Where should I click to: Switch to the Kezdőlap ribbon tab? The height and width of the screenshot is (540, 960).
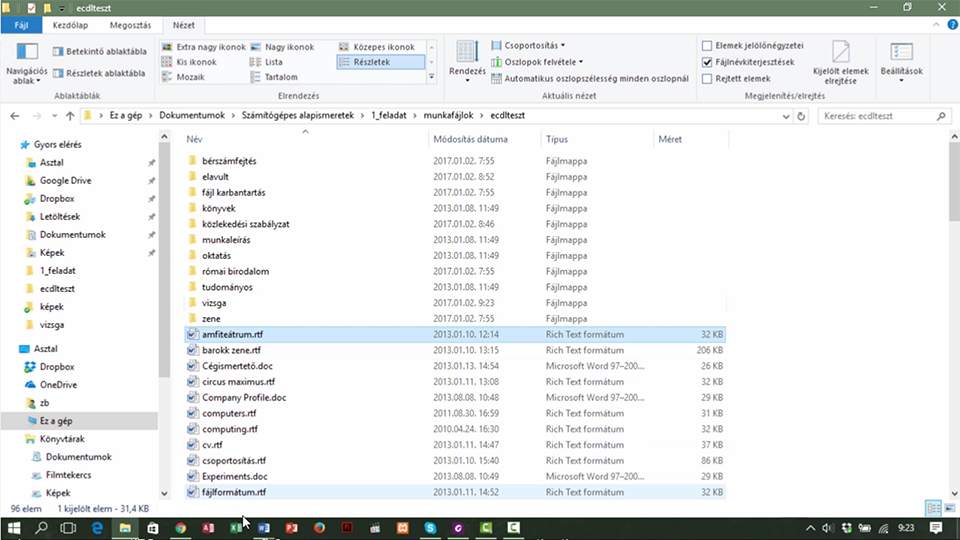pyautogui.click(x=70, y=25)
